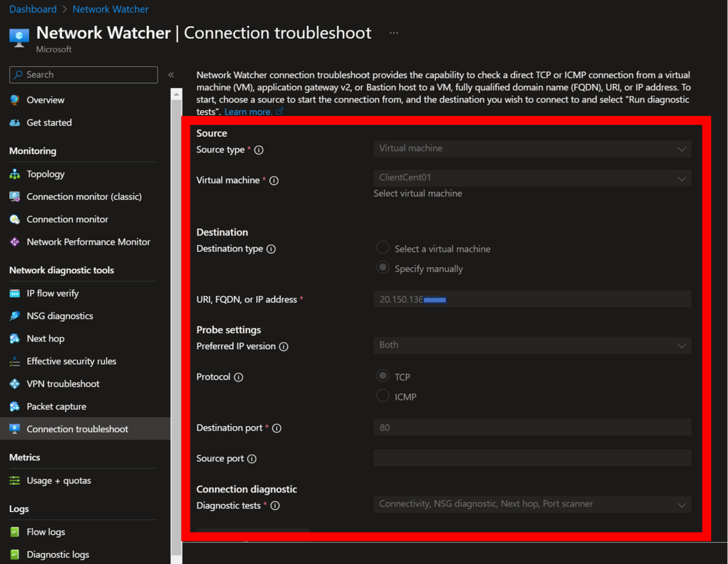
Task: Click the NSG diagnostics icon
Action: (x=15, y=316)
